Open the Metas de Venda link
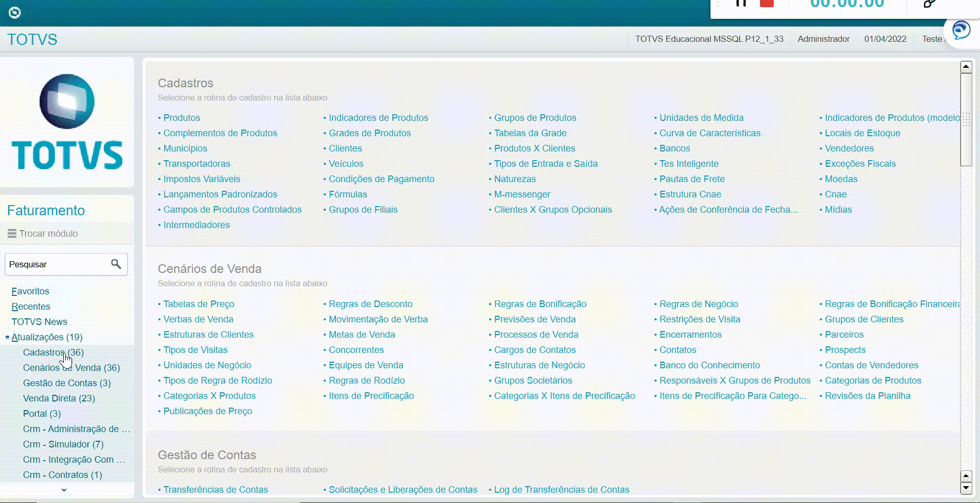This screenshot has height=503, width=980. [x=362, y=335]
